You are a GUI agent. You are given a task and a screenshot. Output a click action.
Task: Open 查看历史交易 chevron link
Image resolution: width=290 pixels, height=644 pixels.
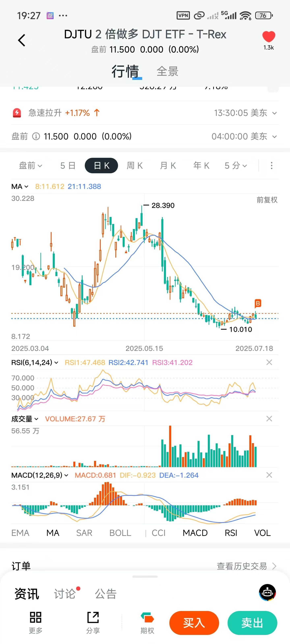pos(246,566)
